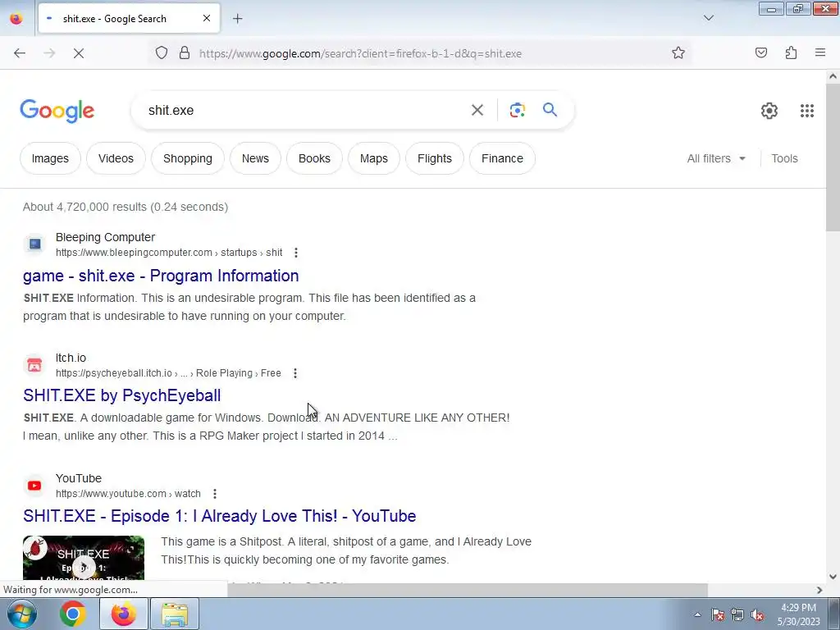
Task: Switch to Books results
Action: 314,158
